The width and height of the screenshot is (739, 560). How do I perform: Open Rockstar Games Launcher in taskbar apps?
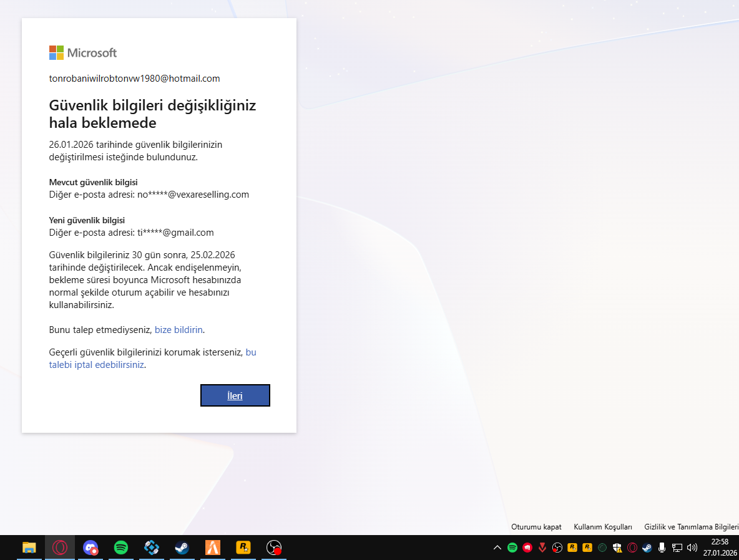point(243,548)
